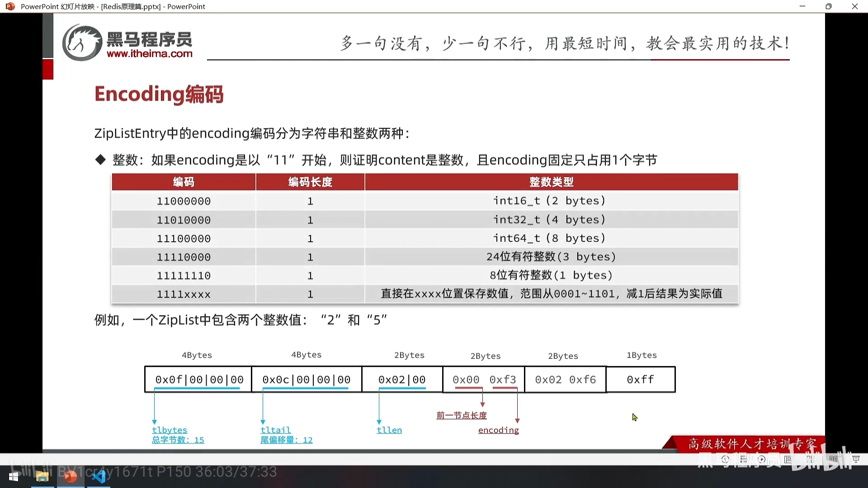The image size is (868, 488).
Task: Click the tltail link
Action: [x=275, y=430]
